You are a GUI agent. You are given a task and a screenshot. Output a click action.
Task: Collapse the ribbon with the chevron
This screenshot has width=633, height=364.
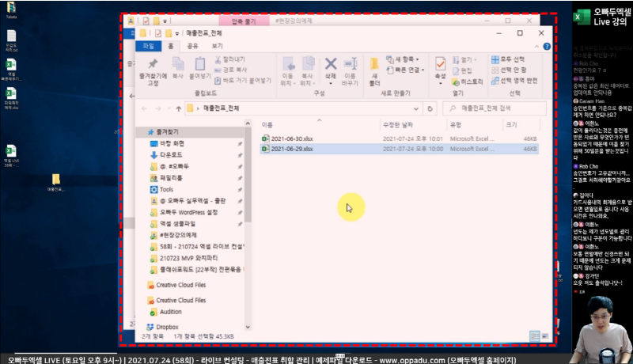[x=536, y=47]
